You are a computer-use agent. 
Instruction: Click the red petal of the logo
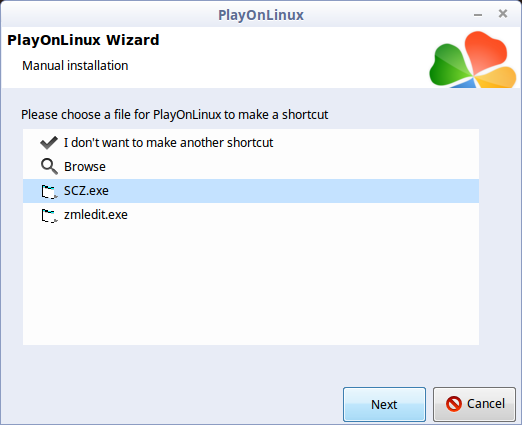coord(487,50)
